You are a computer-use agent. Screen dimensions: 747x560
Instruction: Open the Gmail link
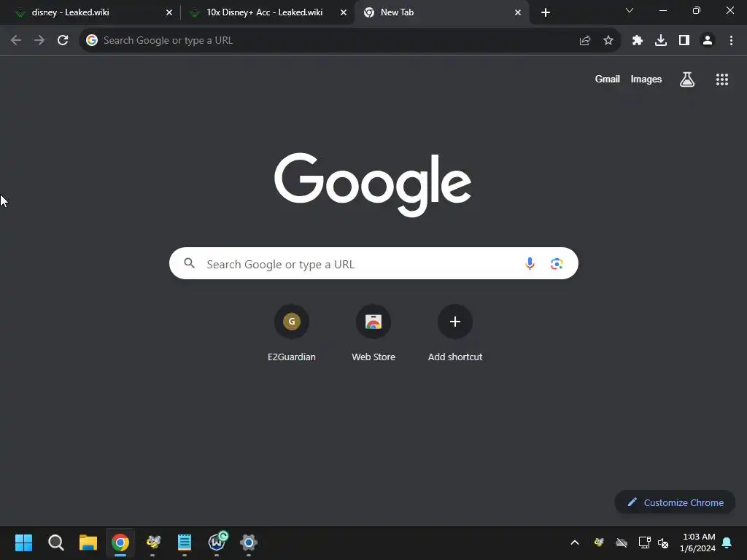[608, 79]
